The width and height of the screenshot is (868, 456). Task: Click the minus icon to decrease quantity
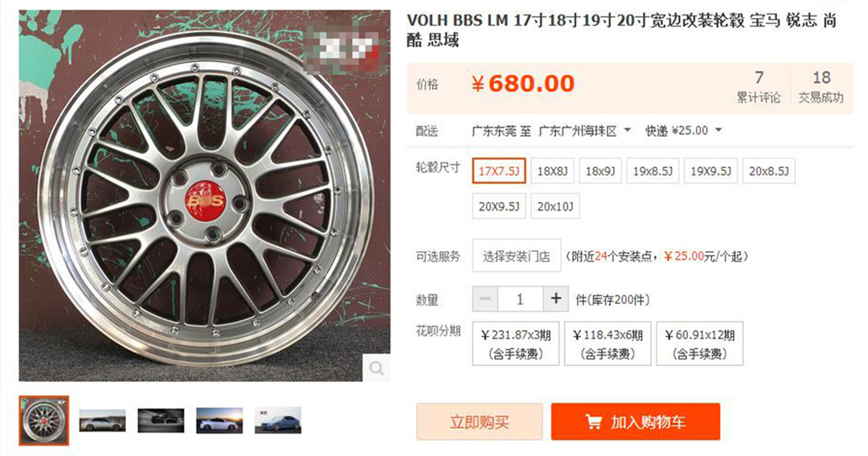click(485, 299)
